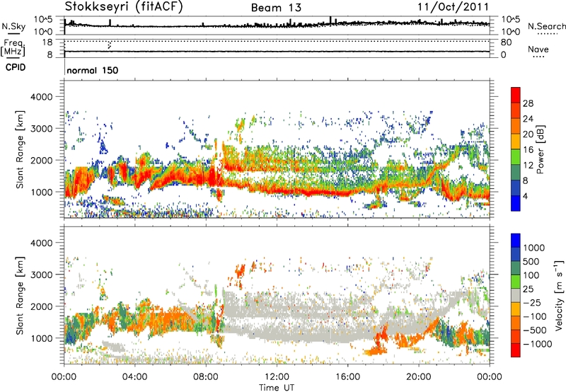Click the '80' Nave axis value

tap(506, 42)
